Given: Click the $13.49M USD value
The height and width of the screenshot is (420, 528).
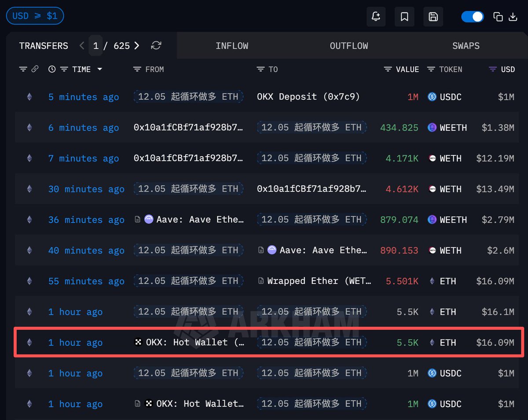Looking at the screenshot, I should click(x=495, y=189).
